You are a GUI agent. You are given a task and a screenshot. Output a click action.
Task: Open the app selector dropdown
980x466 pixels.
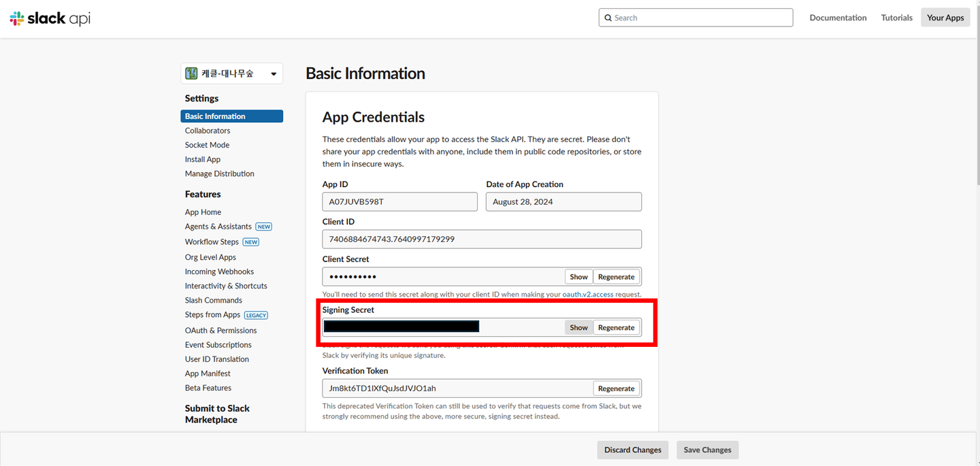(231, 73)
